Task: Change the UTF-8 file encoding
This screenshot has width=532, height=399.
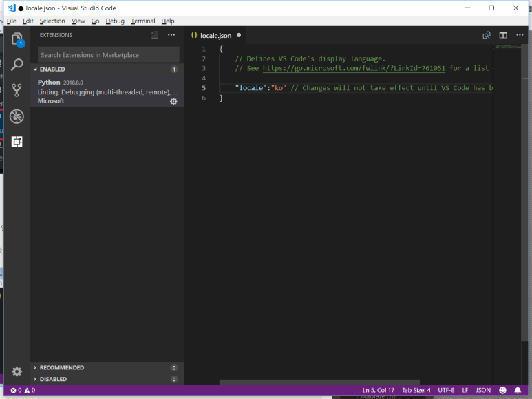Action: pos(446,390)
